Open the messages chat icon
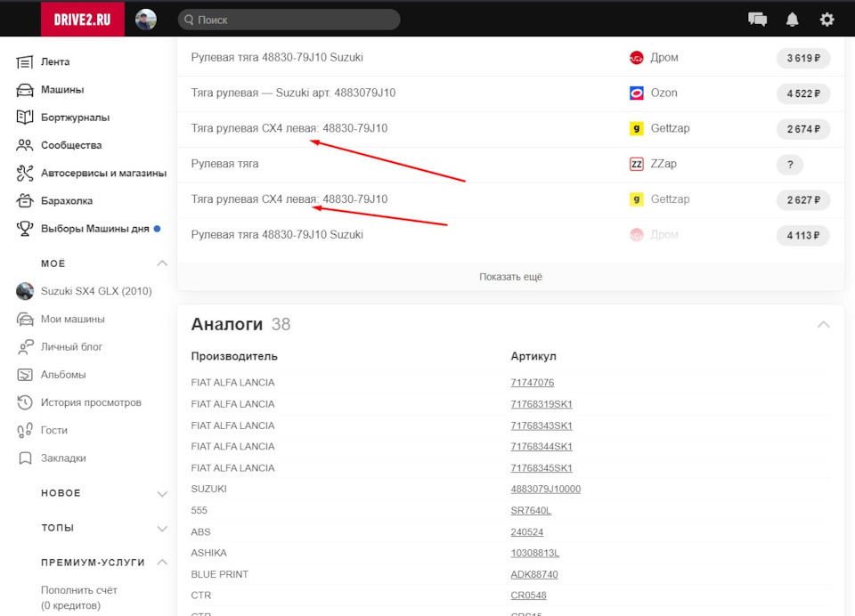Screen dimensions: 855x616 [757, 20]
